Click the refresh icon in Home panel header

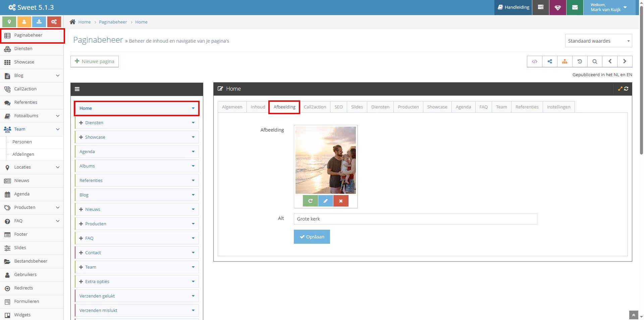(626, 89)
